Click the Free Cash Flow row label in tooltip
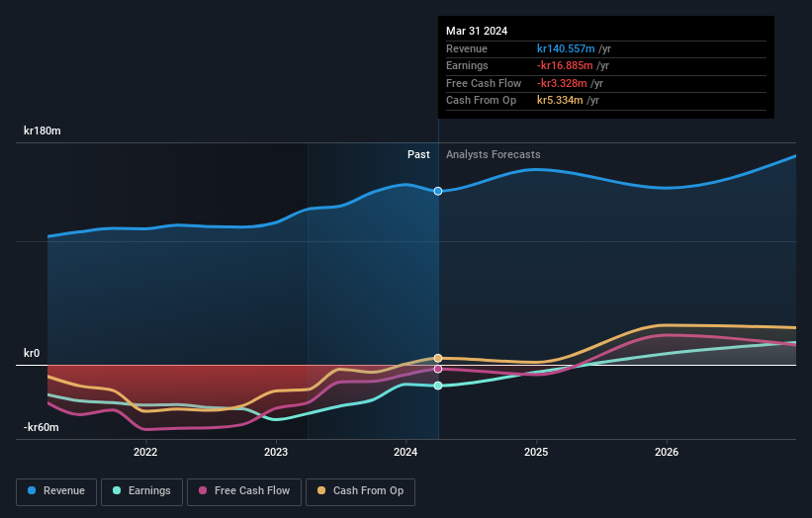The width and height of the screenshot is (812, 518). click(484, 83)
